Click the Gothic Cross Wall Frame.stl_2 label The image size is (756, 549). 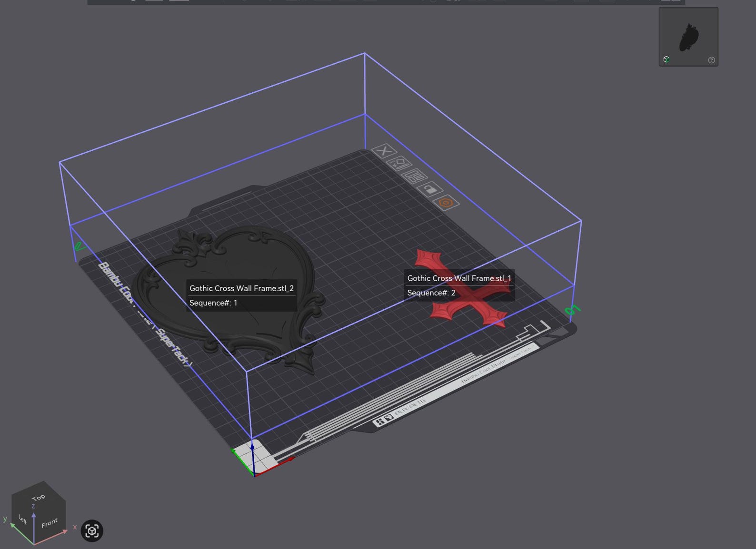241,288
